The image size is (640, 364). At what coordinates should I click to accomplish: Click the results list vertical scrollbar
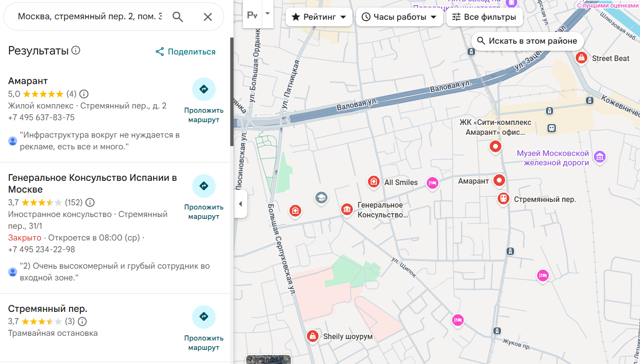[232, 92]
